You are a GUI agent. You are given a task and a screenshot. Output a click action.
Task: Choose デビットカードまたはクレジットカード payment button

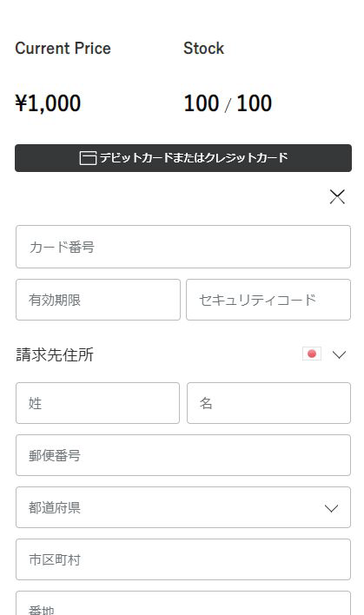pos(183,158)
